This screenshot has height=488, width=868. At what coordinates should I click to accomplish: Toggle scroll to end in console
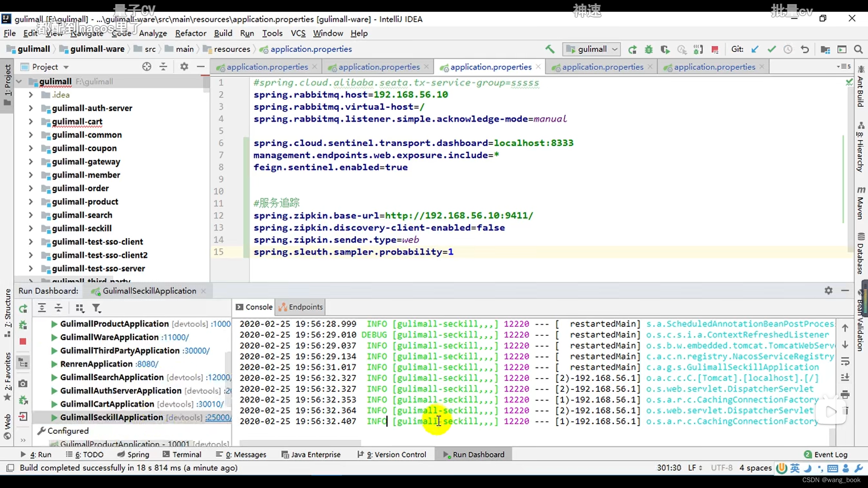point(845,378)
